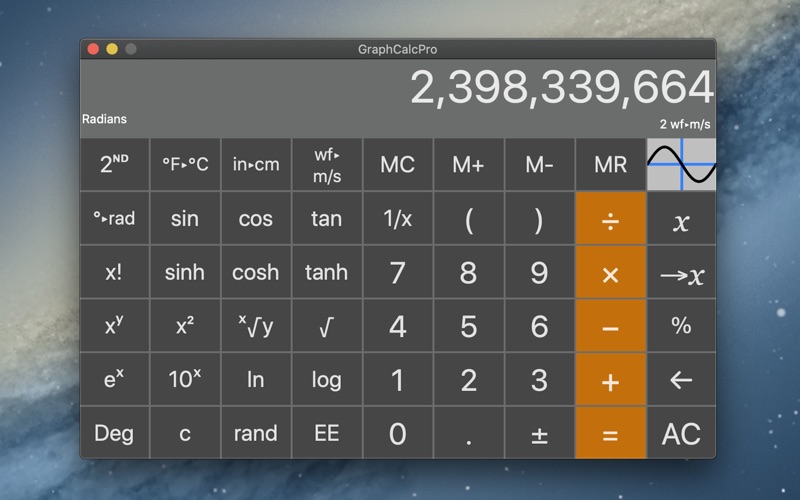Recall memory with MR

point(610,164)
